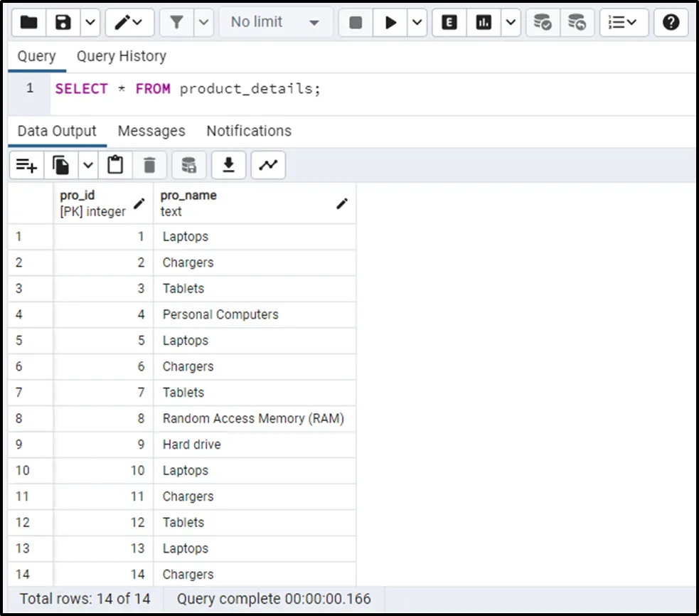Open the Filter options dropdown arrow

pyautogui.click(x=203, y=23)
